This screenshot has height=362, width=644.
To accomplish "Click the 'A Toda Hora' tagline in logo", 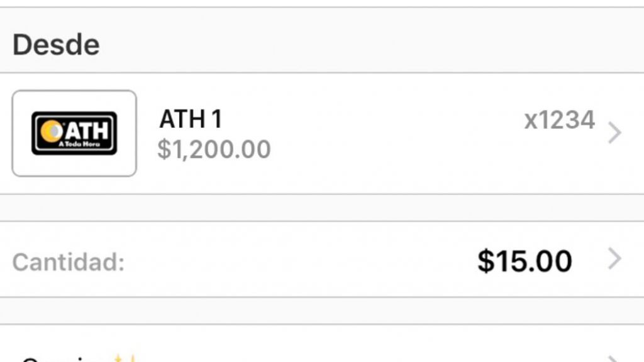I will coord(78,145).
